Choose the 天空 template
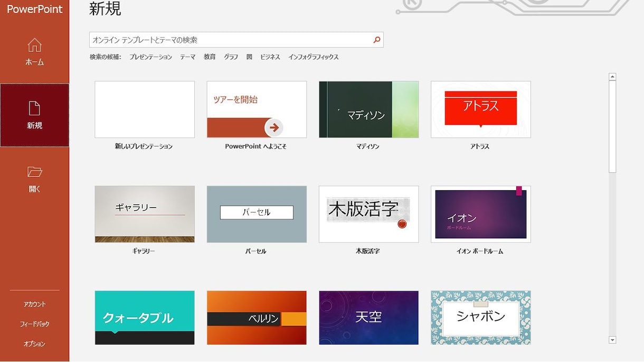The height and width of the screenshot is (362, 644). 369,318
